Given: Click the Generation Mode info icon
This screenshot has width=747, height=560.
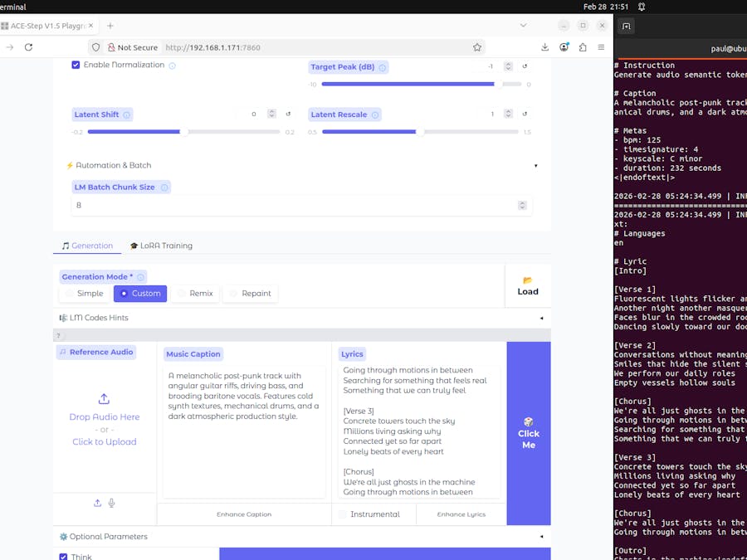Looking at the screenshot, I should tap(140, 277).
